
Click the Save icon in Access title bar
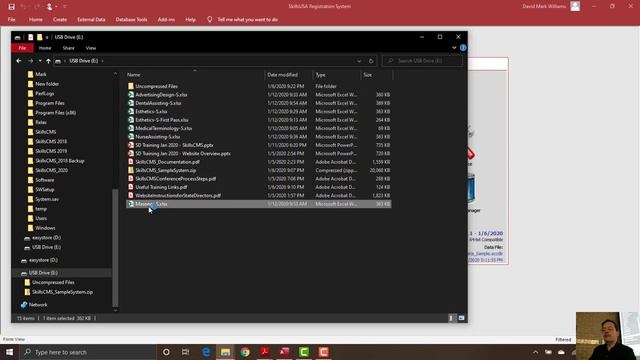click(11, 7)
